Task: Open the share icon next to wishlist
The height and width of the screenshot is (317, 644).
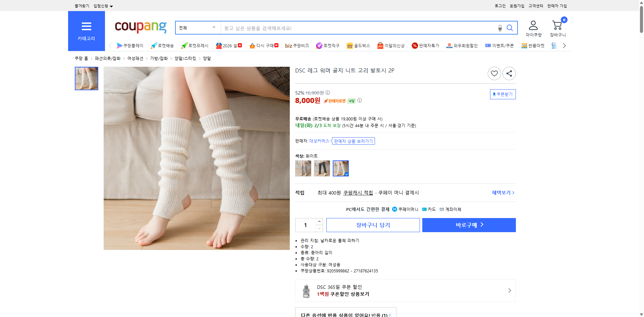Action: click(x=509, y=73)
